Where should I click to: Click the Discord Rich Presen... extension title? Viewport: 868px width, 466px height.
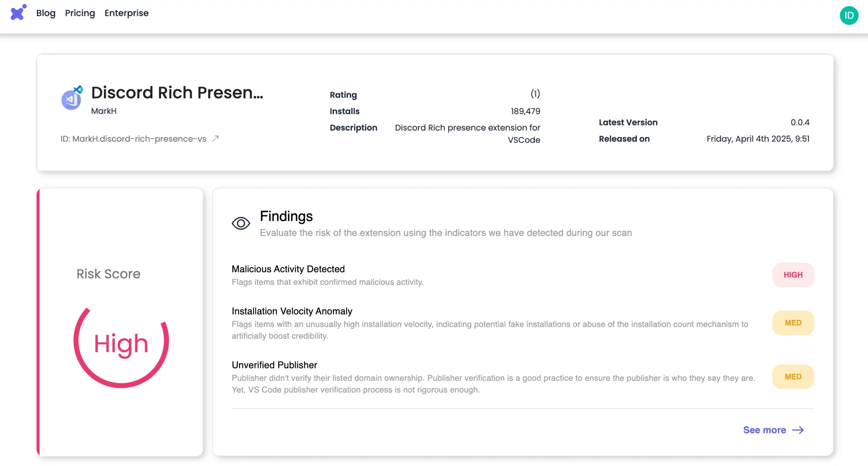[x=177, y=93]
